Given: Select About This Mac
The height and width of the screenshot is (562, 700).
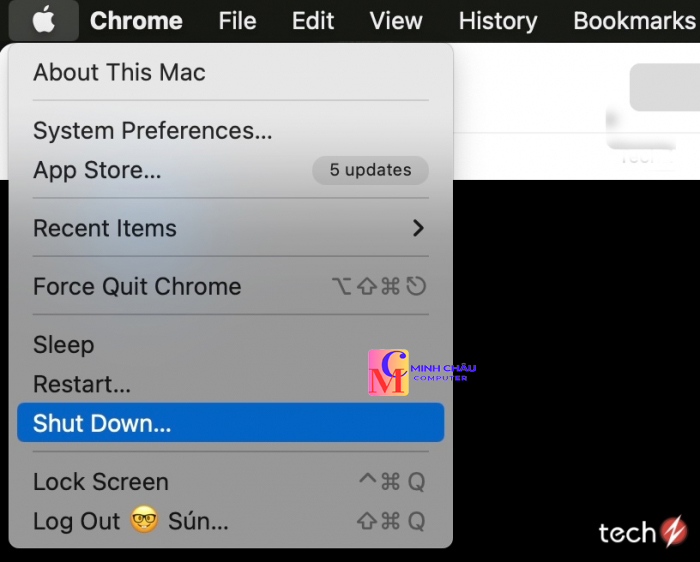Looking at the screenshot, I should click(x=119, y=72).
